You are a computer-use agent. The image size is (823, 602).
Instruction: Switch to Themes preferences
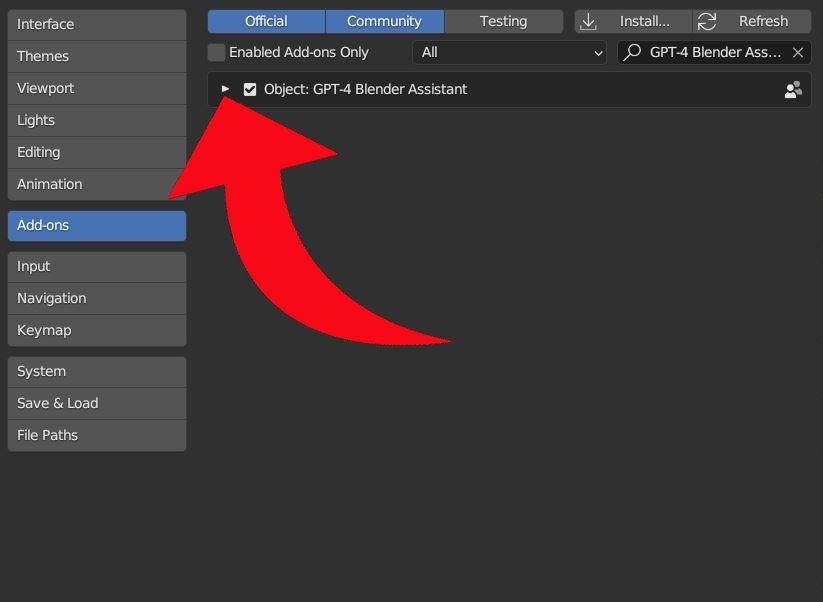click(x=96, y=56)
